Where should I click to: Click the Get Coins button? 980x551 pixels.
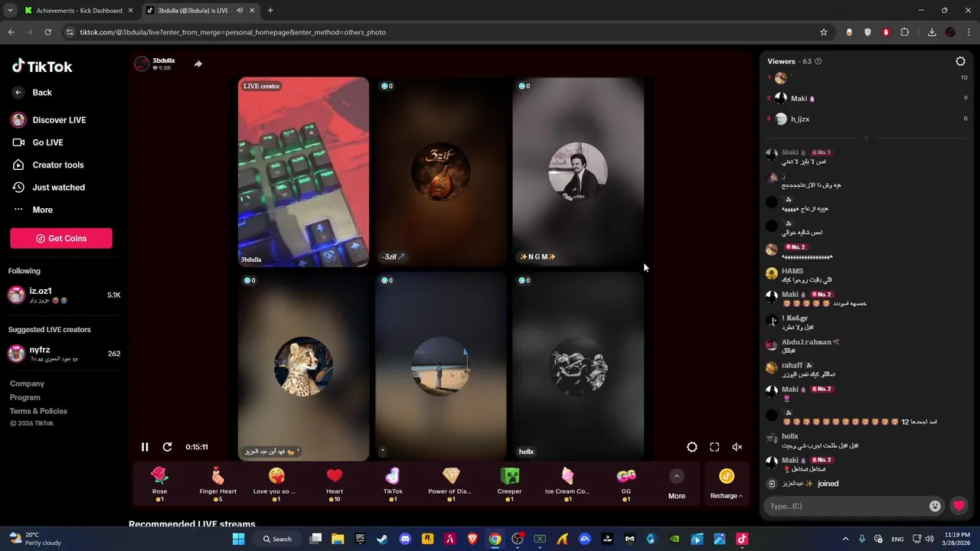[61, 238]
